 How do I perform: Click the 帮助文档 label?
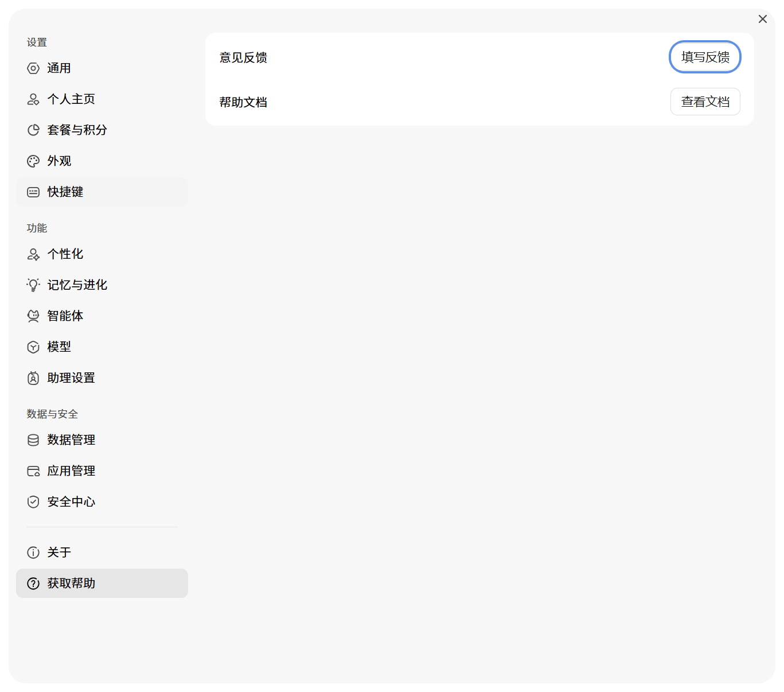click(x=243, y=102)
